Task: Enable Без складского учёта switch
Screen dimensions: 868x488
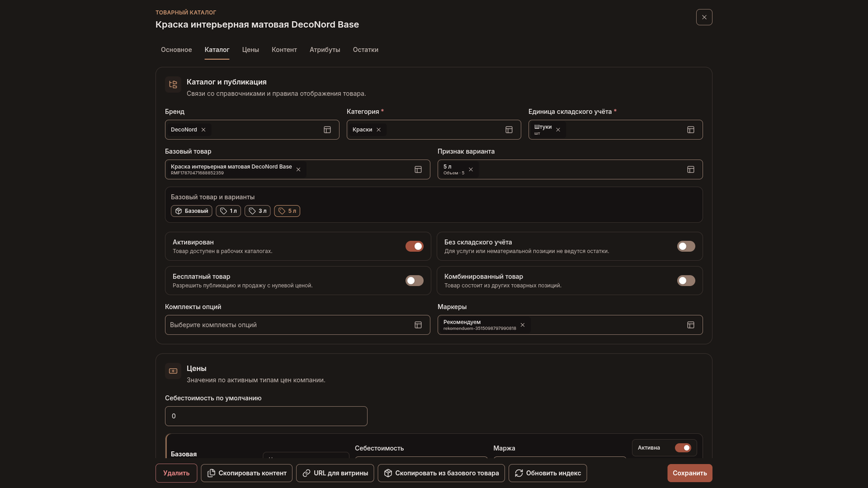Action: (686, 246)
